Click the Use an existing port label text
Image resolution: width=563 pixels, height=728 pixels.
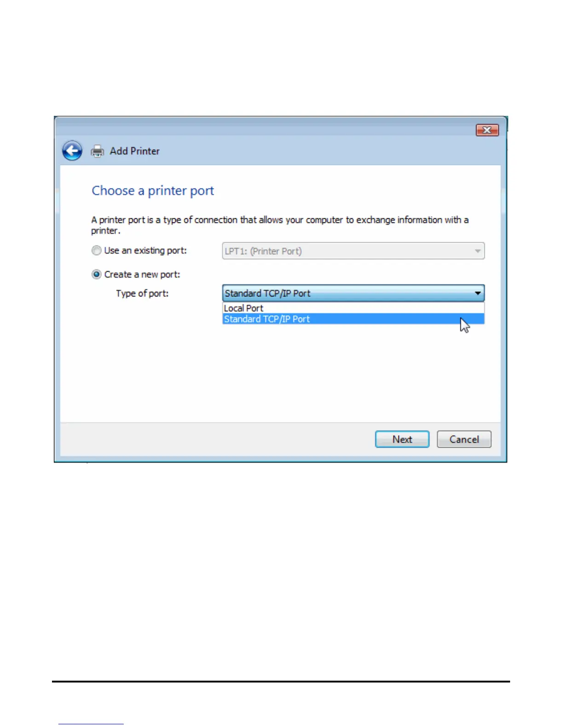click(x=145, y=250)
